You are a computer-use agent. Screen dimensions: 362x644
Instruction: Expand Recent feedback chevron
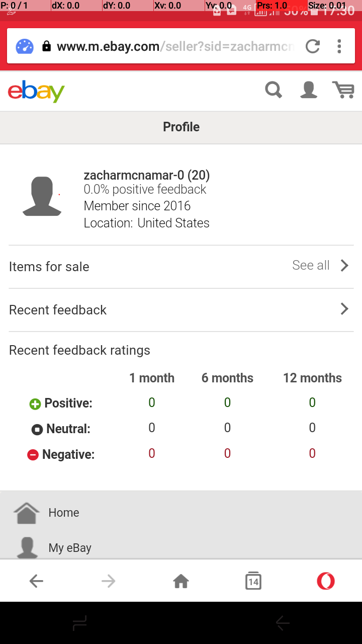(344, 309)
